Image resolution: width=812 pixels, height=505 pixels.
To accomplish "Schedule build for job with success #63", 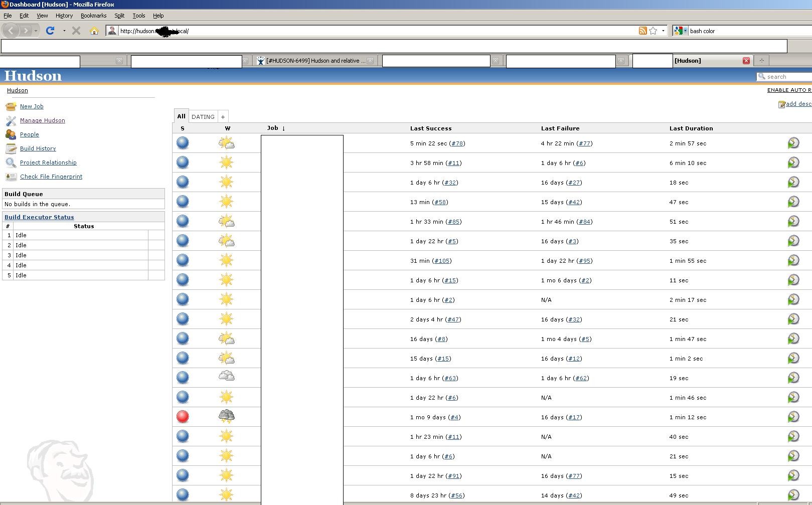I will coord(793,378).
